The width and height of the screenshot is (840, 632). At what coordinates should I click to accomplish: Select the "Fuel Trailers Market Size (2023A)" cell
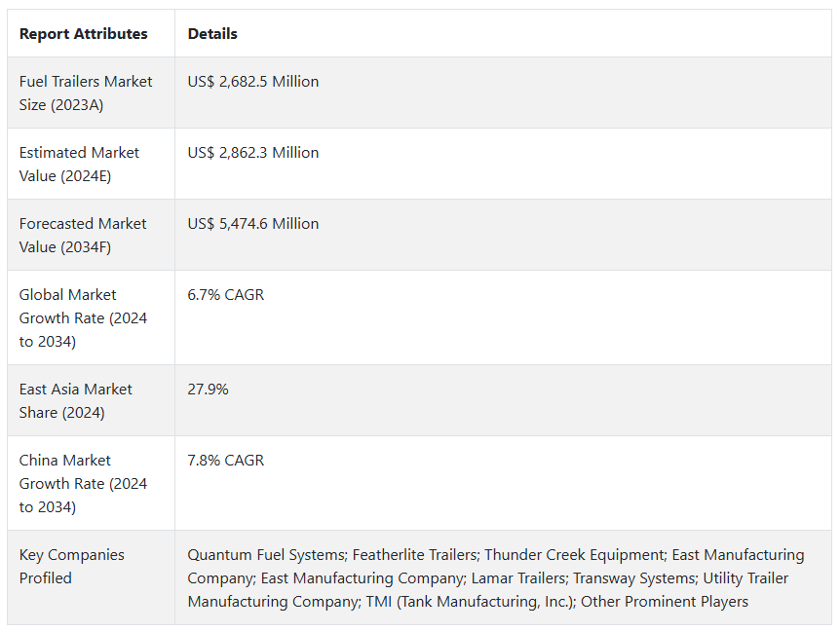[x=86, y=93]
